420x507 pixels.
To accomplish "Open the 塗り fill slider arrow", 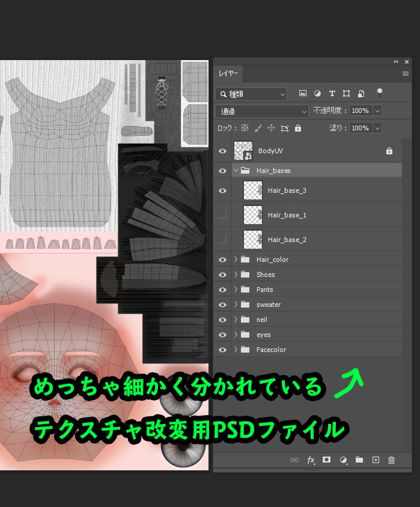I will [377, 128].
